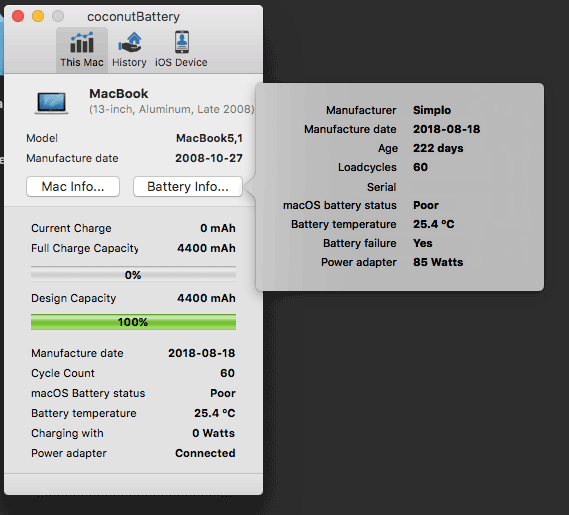Click the Loadcycles label in popover
Image resolution: width=569 pixels, height=515 pixels.
coord(367,168)
